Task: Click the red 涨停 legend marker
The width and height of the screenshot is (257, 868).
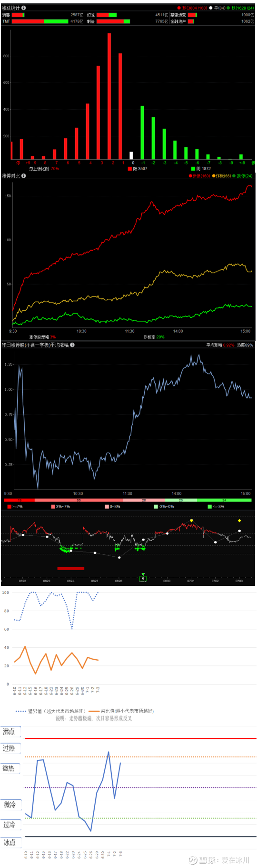Action: coord(190,176)
